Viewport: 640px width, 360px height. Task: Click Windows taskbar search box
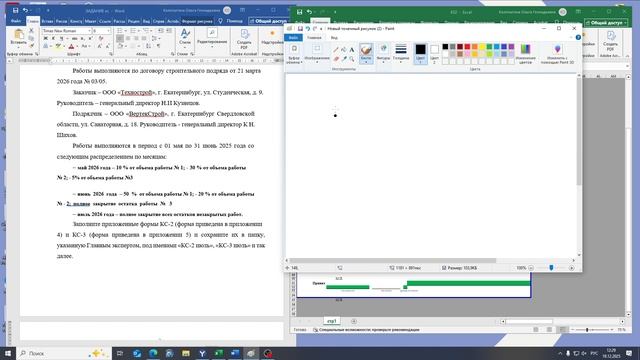(64, 353)
